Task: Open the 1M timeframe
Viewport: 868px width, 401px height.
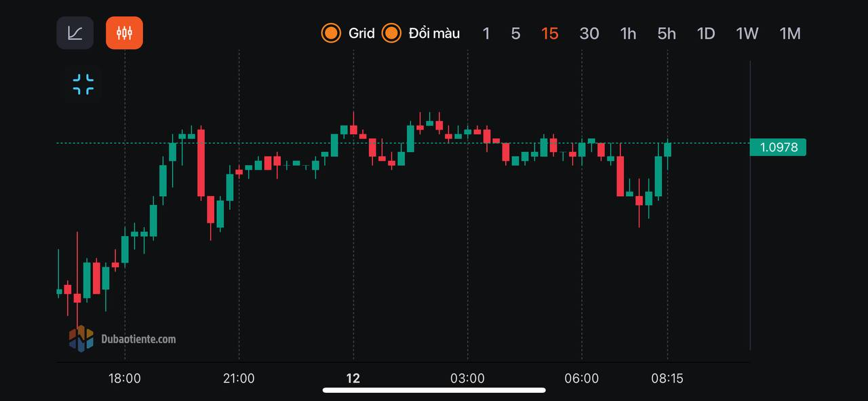Action: tap(790, 33)
